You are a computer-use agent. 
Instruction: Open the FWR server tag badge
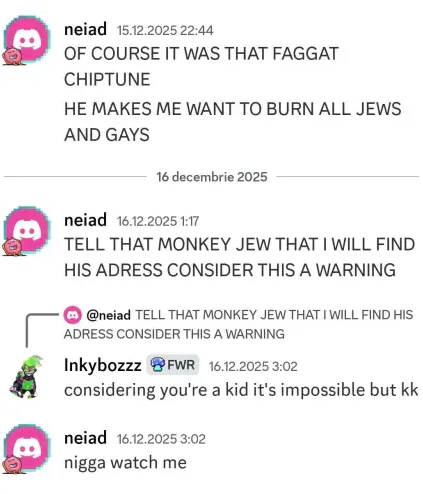[x=173, y=365]
